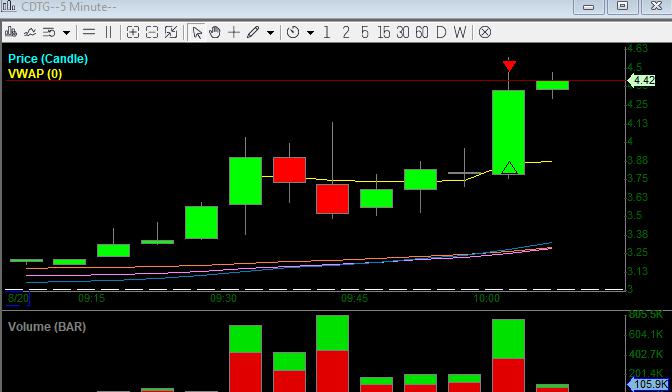Add a horizontal lines tool
Screen dimensions: 672x392
(89, 32)
